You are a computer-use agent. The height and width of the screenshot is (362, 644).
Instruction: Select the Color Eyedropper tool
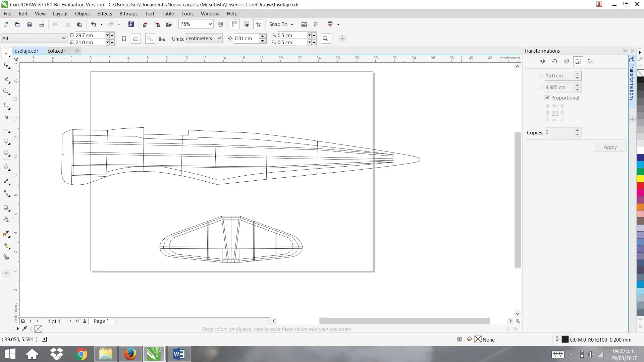[x=6, y=234]
